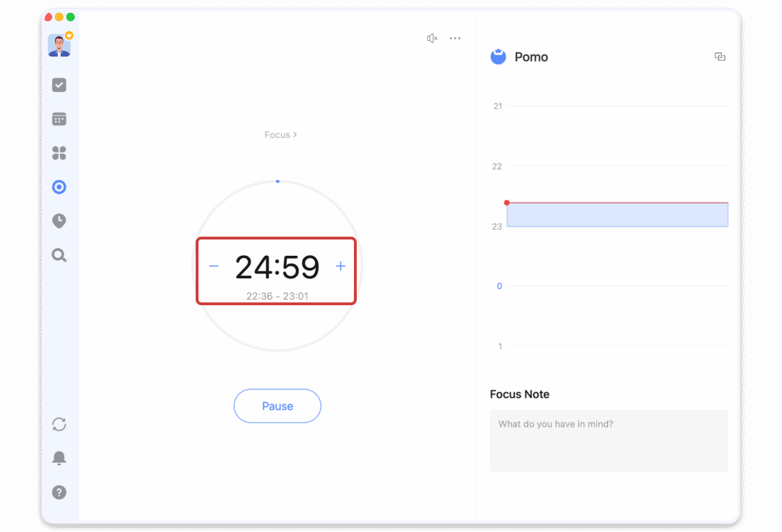Open the mini window icon beside Pomo
The width and height of the screenshot is (782, 532).
pos(720,57)
